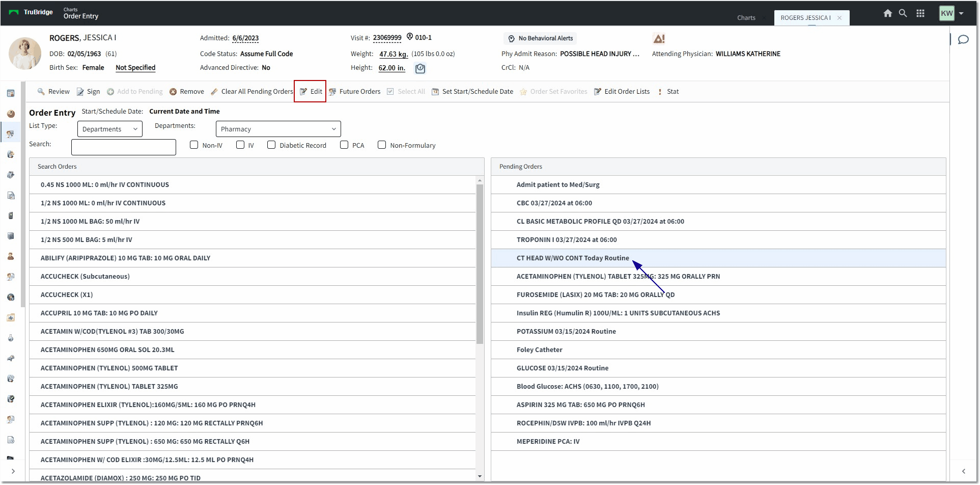Switch to the Charts tab
The height and width of the screenshot is (485, 980).
click(x=746, y=18)
